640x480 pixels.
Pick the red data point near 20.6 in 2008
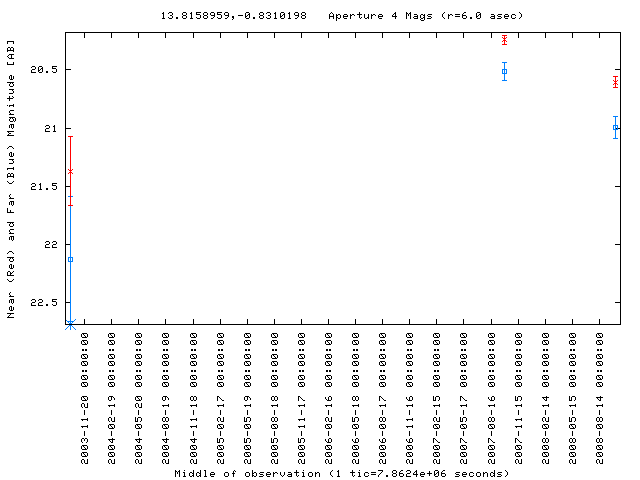(x=616, y=83)
